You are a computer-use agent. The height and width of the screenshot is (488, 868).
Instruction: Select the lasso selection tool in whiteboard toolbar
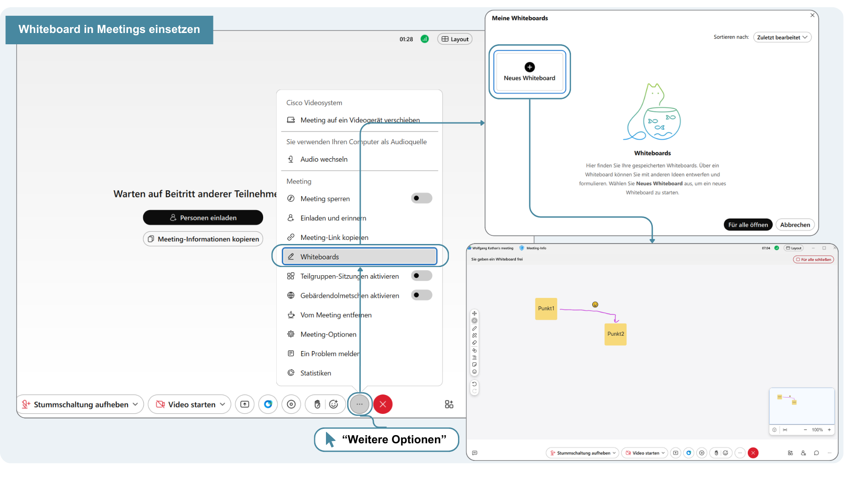[x=474, y=321]
